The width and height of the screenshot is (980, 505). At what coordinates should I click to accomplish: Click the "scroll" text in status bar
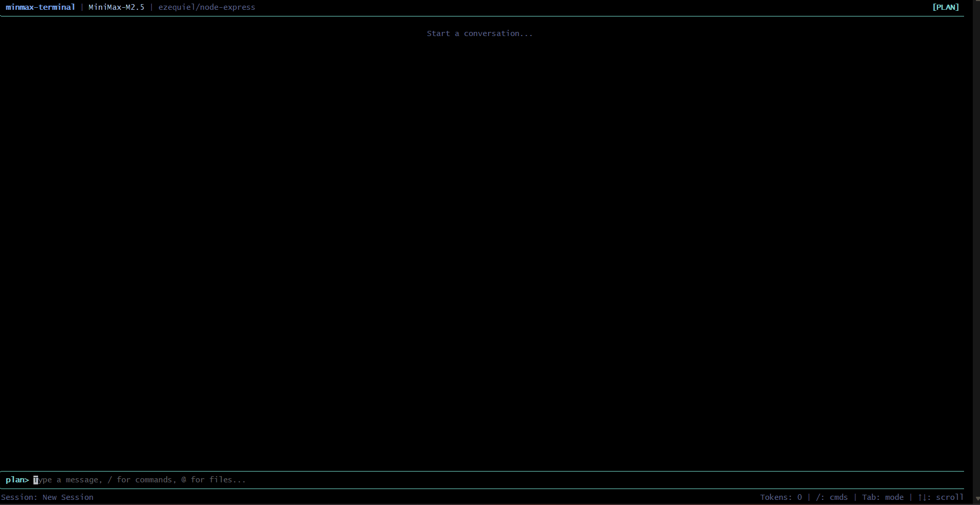pos(950,497)
